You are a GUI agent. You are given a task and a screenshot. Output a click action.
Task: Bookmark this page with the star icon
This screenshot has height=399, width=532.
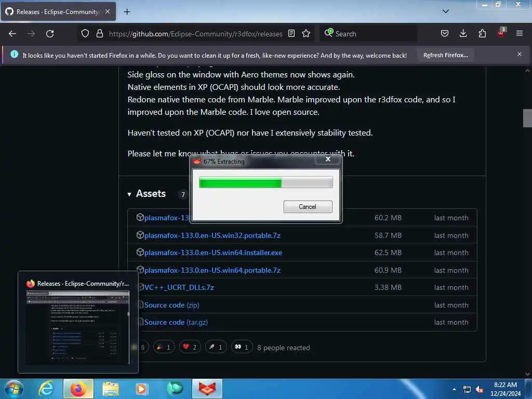[x=306, y=34]
